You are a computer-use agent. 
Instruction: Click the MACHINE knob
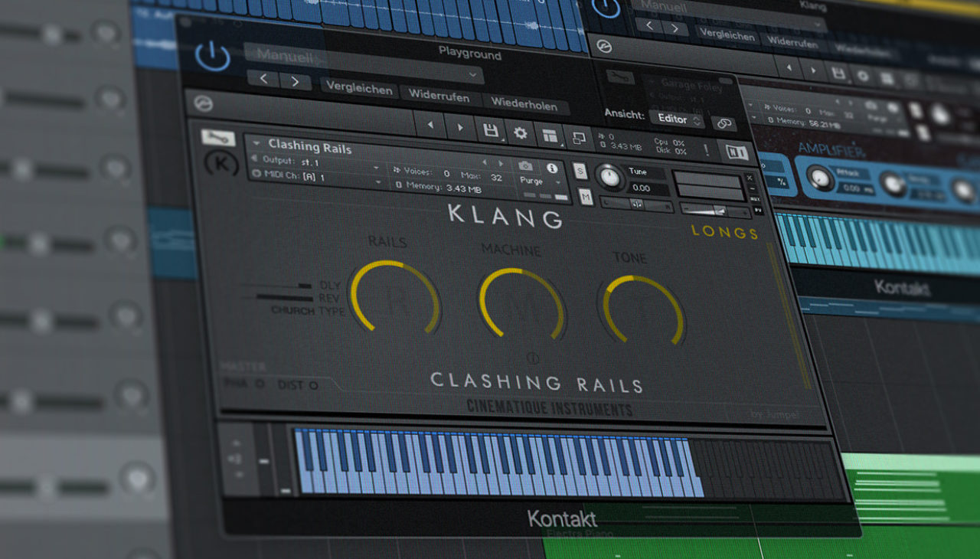pos(522,305)
